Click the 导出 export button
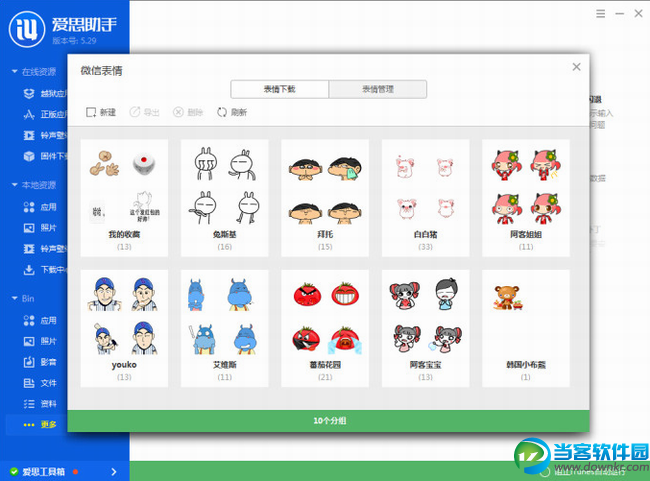 coord(144,112)
